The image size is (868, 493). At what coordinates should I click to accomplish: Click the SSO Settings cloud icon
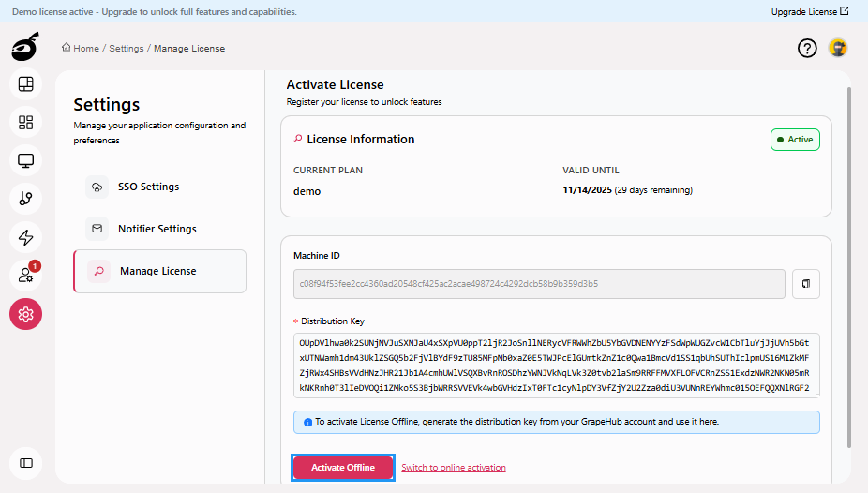(x=97, y=187)
